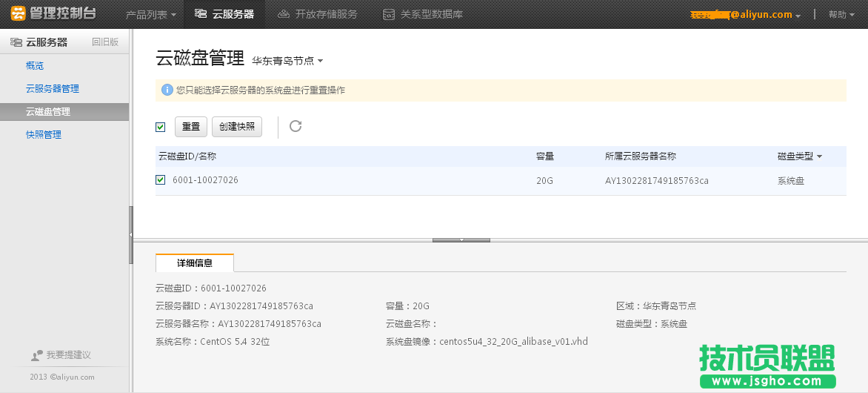Uncheck the disk 6001-10027026 row checkbox
The width and height of the screenshot is (868, 393).
[161, 180]
